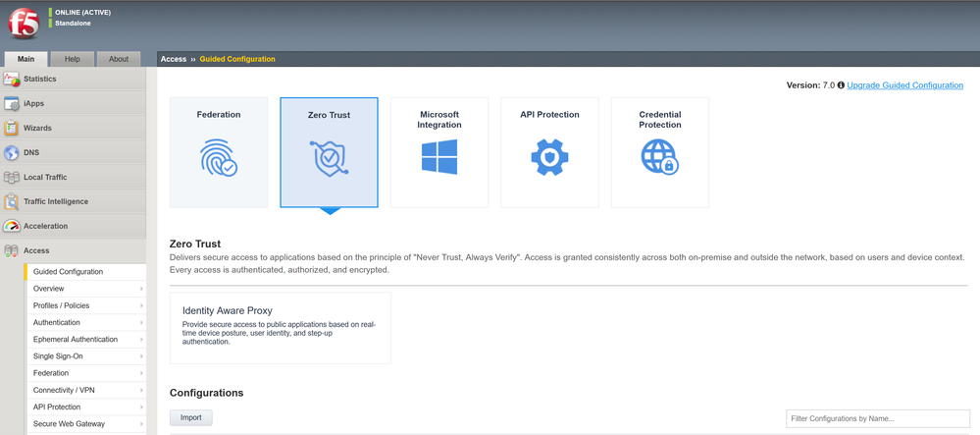Image resolution: width=980 pixels, height=435 pixels.
Task: Click the API Protection gear icon
Action: point(549,157)
